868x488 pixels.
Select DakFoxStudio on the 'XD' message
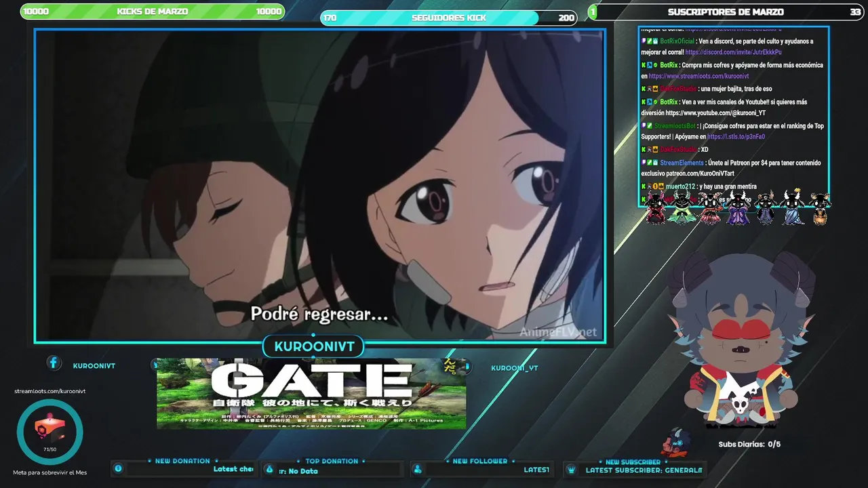(678, 150)
